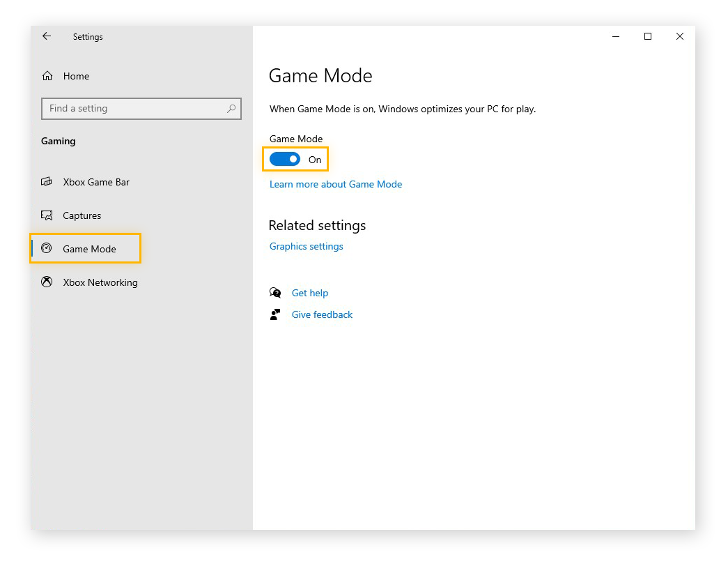Select the Xbox Game Bar sidebar icon

tap(47, 182)
